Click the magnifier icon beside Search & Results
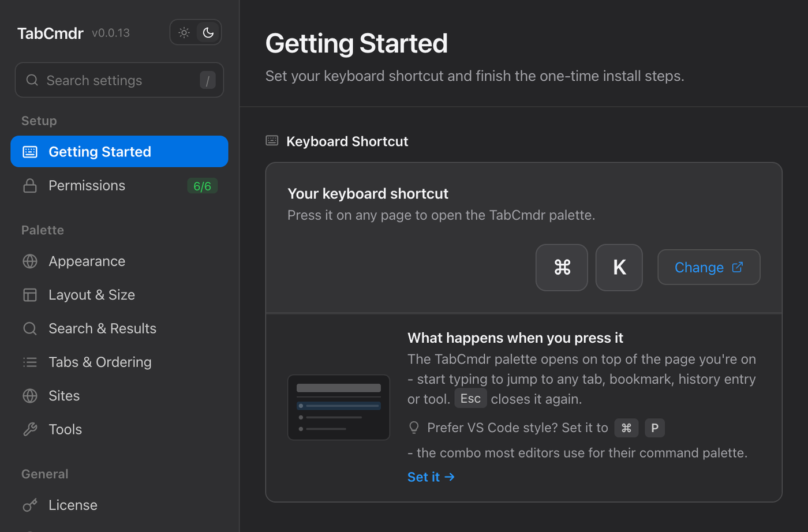Screen dimensions: 808x532 point(30,328)
